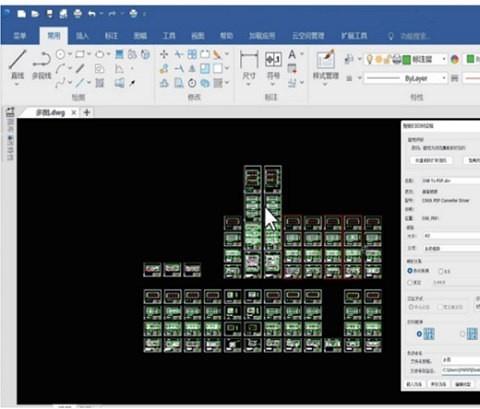This screenshot has height=409, width=480.
Task: Select the rectangle drawing tool
Action: (x=80, y=54)
